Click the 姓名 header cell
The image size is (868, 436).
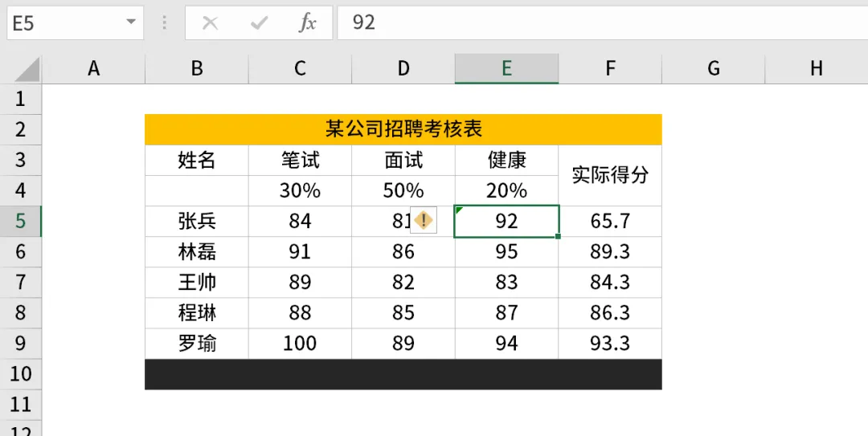coord(197,161)
